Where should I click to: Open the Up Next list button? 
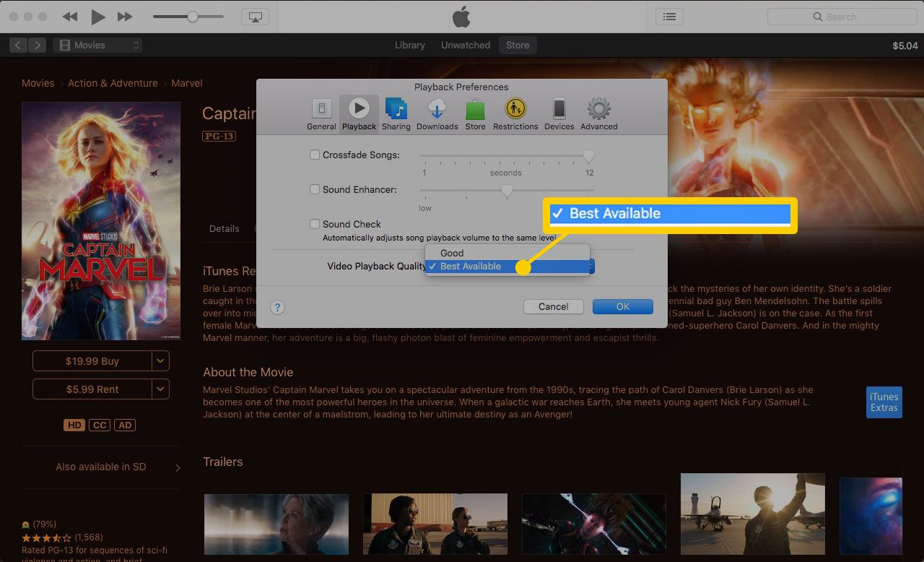[669, 17]
